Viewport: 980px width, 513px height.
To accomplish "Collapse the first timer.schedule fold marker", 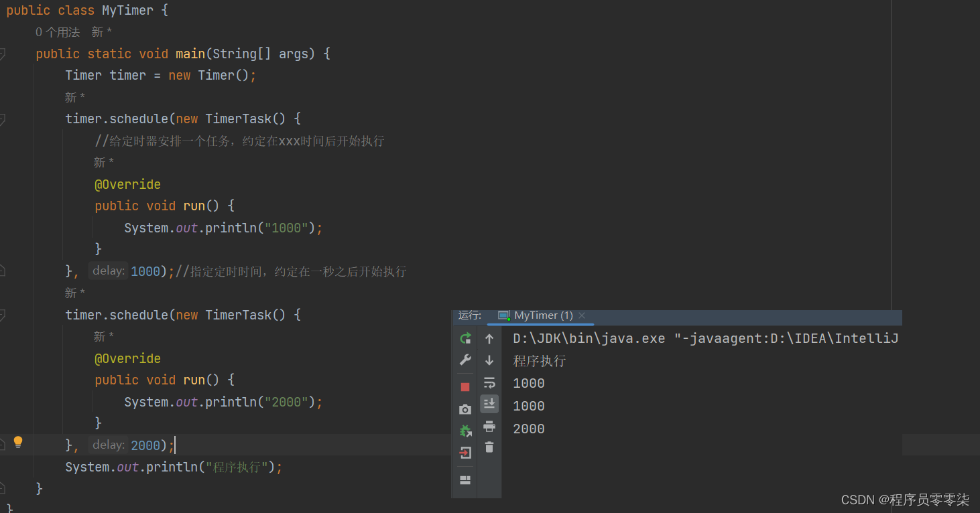I will click(x=3, y=119).
